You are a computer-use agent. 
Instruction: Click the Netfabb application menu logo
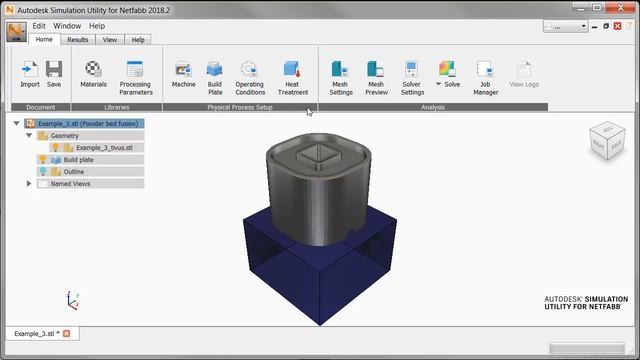16,32
